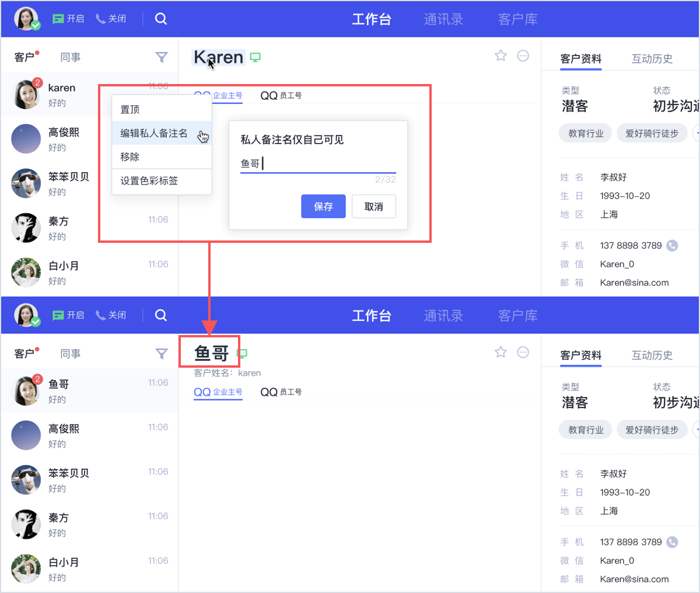Focus the private remark name input field
Screen dimensions: 700x593
(x=318, y=163)
